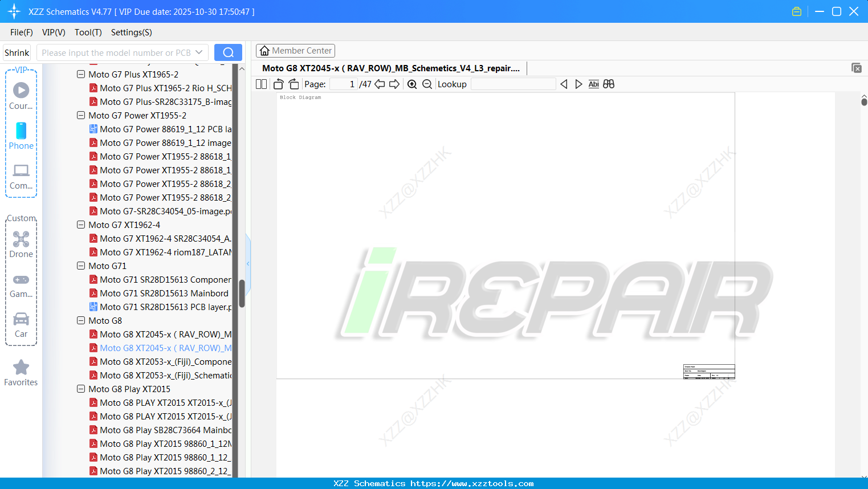Viewport: 868px width, 489px height.
Task: Open the binoculars search tool
Action: click(x=608, y=84)
